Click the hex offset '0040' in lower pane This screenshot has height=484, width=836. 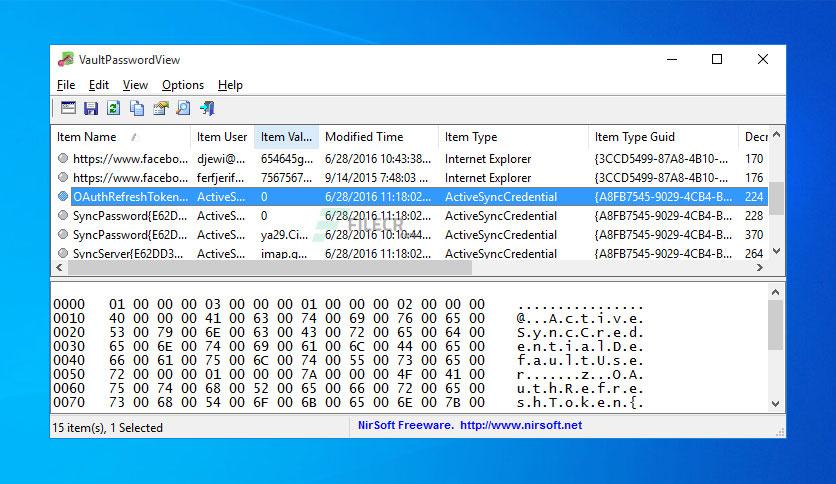(x=69, y=360)
